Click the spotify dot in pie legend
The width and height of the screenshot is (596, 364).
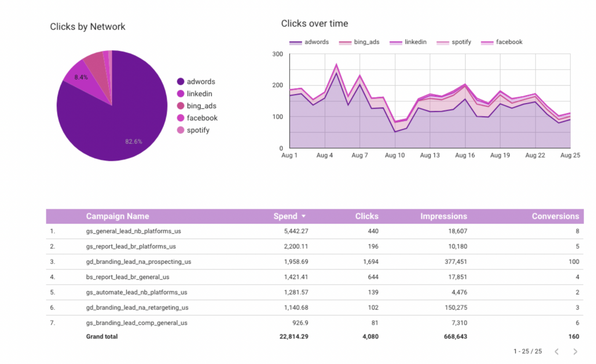click(x=181, y=130)
